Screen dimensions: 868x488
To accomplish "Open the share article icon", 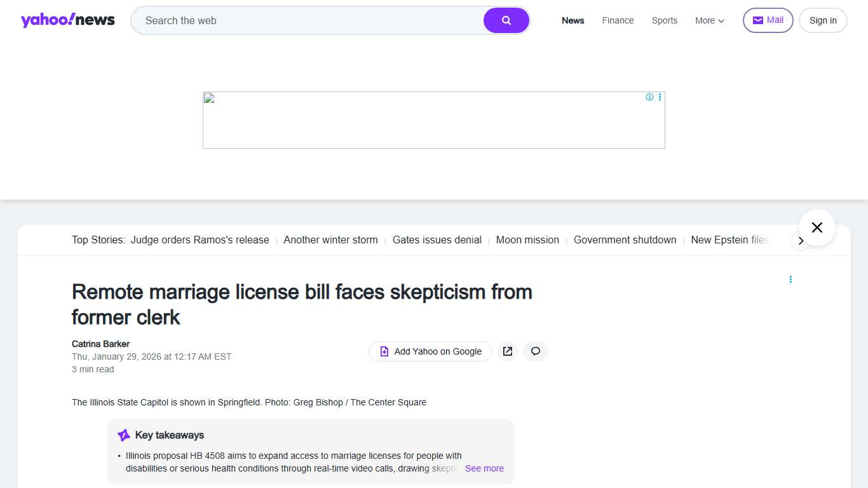I will point(507,351).
